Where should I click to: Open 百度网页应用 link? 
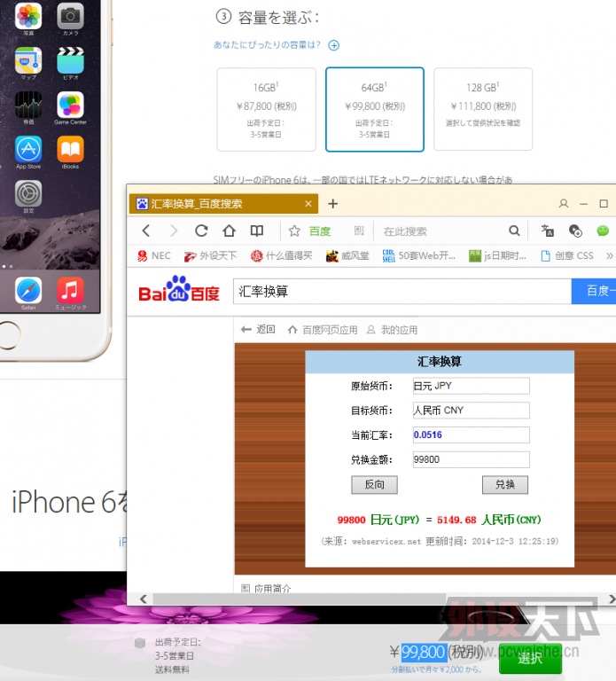click(323, 330)
